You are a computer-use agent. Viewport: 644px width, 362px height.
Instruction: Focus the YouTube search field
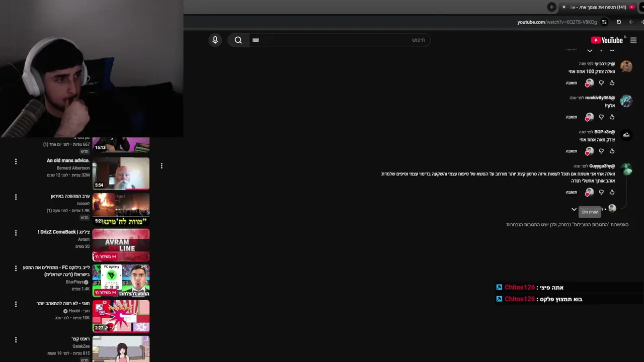339,40
